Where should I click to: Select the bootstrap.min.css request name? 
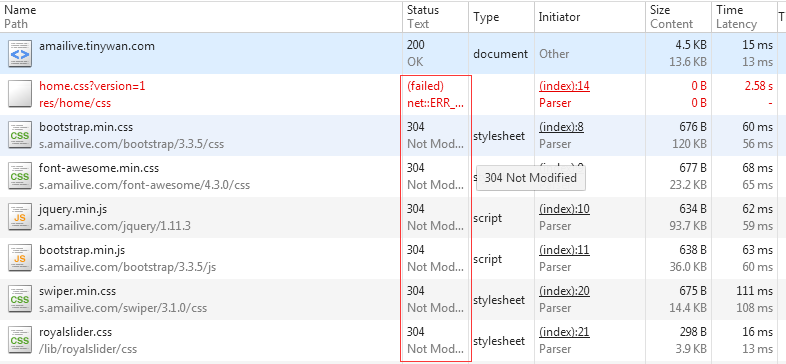[x=86, y=127]
